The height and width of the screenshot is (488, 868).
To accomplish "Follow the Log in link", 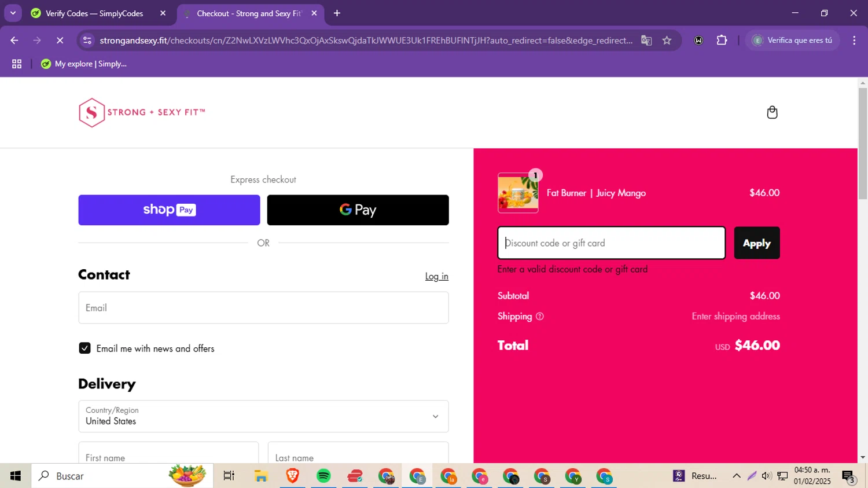I will pos(437,277).
